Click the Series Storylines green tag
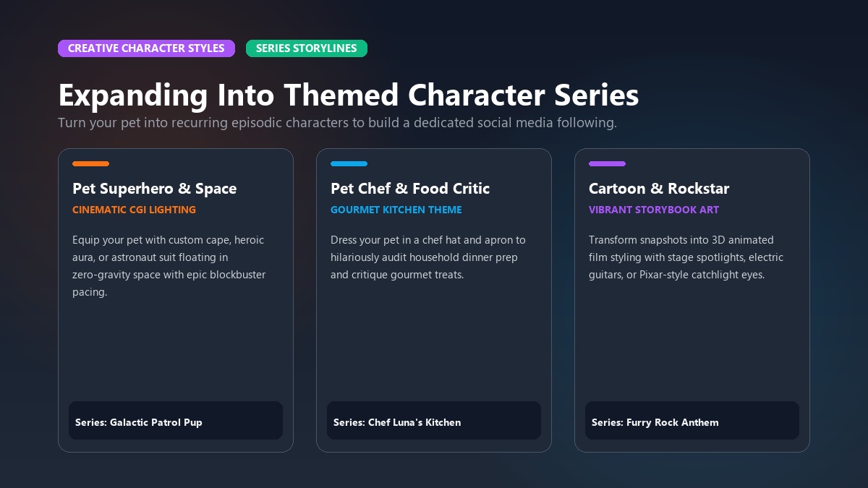Screen dimensions: 868x488 (307, 48)
